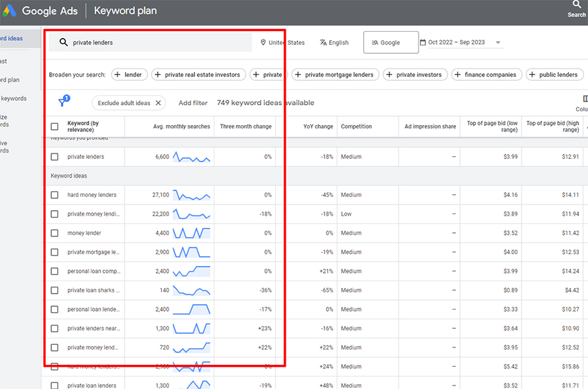Sort by Competition column
This screenshot has height=389, width=588.
tap(356, 126)
